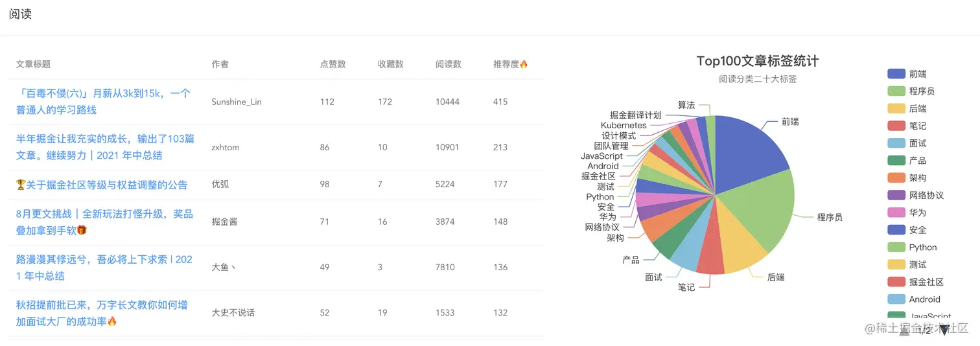Click the JavaScript label beside the pie
The height and width of the screenshot is (346, 980).
point(601,156)
